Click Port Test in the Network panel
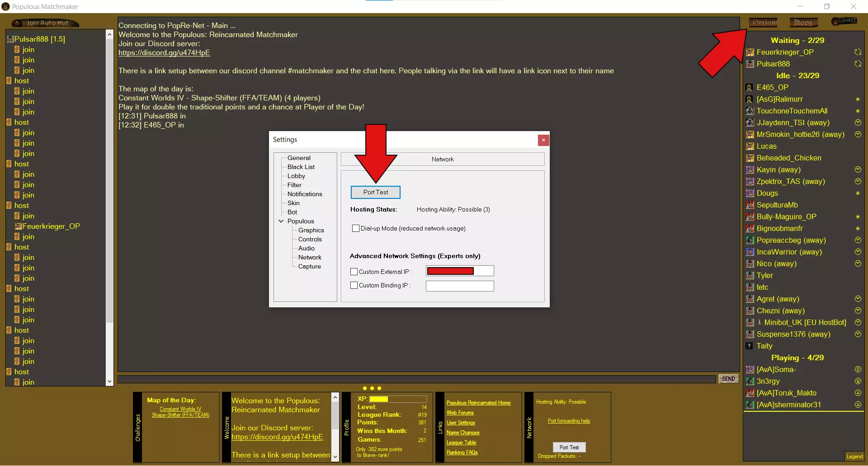Screen dimensions: 868x466 [569, 447]
